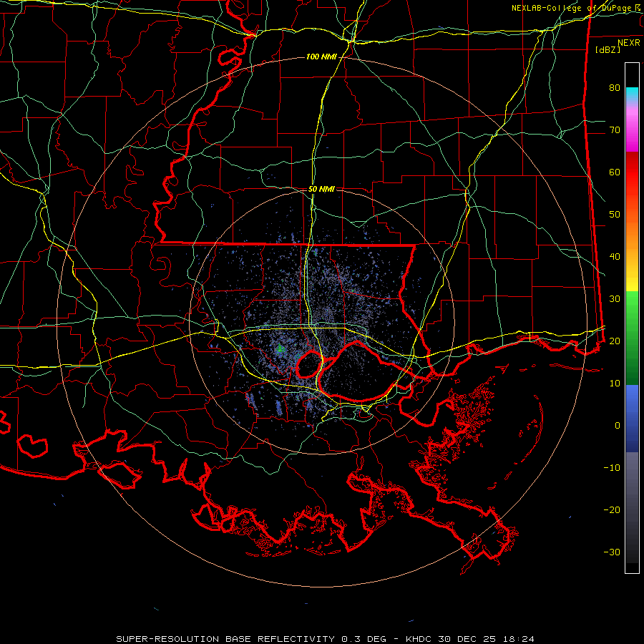This screenshot has height=644, width=644.
Task: Click the 30 dBZ scale value
Action: [x=615, y=298]
